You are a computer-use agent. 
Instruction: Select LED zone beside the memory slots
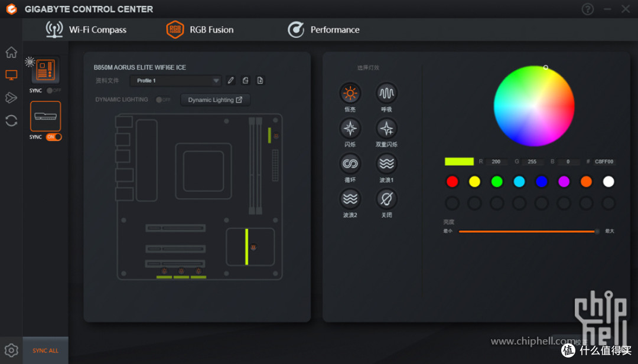tap(269, 135)
